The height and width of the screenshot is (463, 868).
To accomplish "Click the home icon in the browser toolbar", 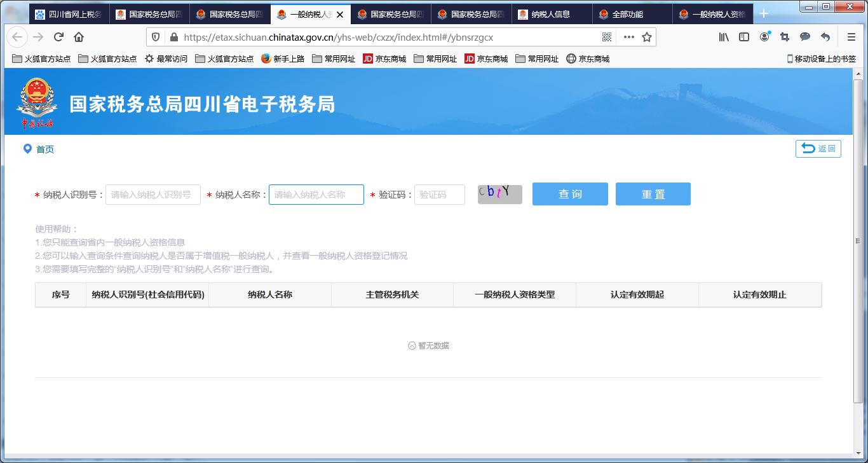I will [x=78, y=37].
